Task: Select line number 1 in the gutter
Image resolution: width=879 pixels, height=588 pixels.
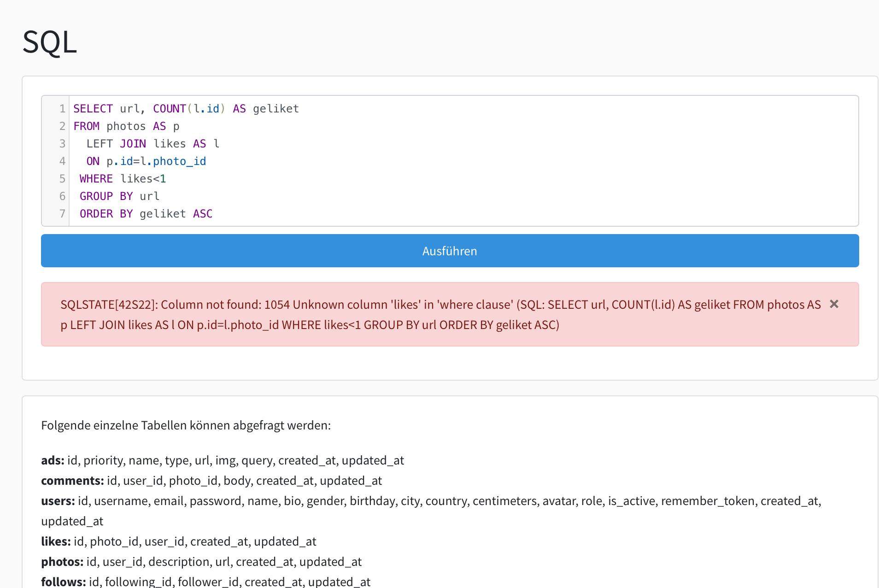Action: (62, 109)
